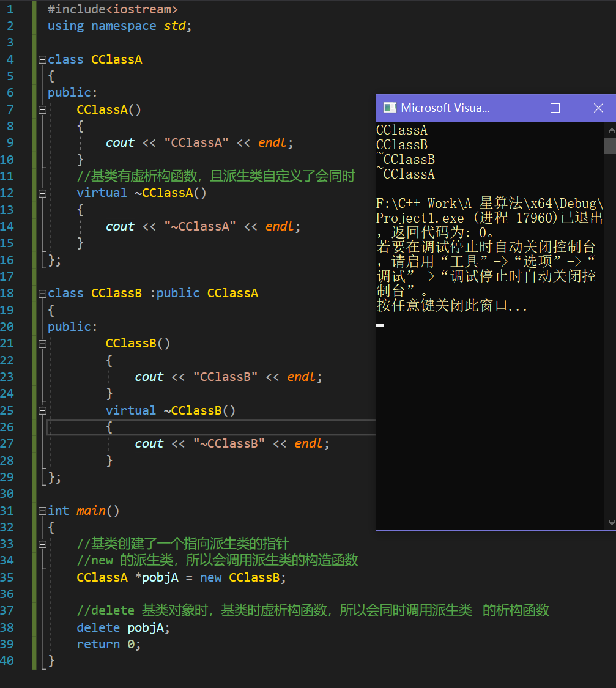Click the string "~CClassA" on line 14

pos(199,226)
